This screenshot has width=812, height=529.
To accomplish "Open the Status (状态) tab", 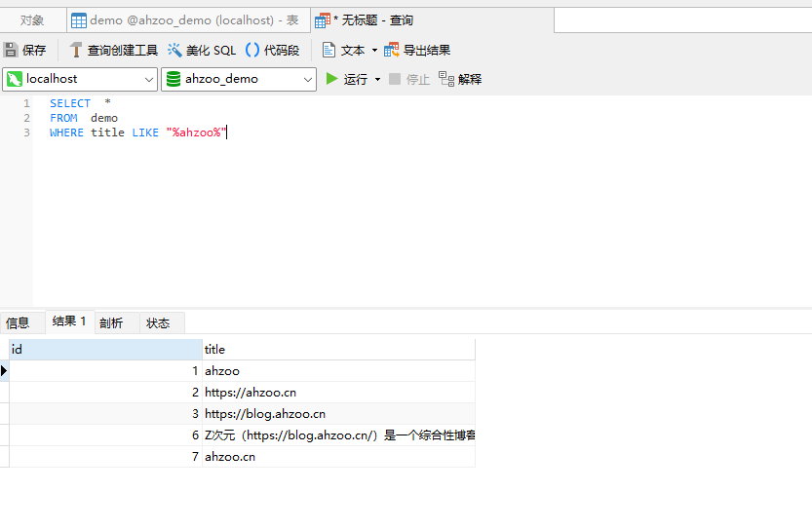I will (x=158, y=322).
